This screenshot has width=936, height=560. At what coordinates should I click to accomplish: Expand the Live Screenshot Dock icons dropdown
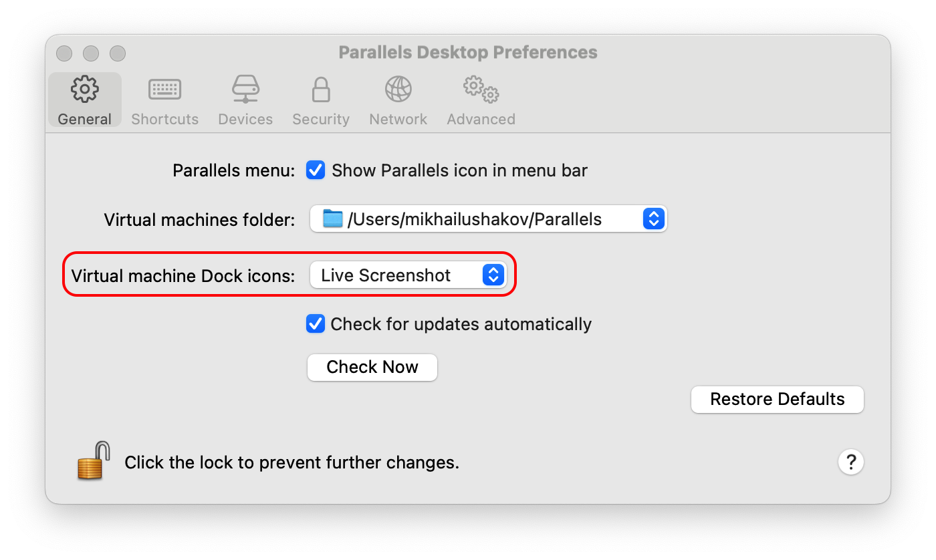[408, 275]
